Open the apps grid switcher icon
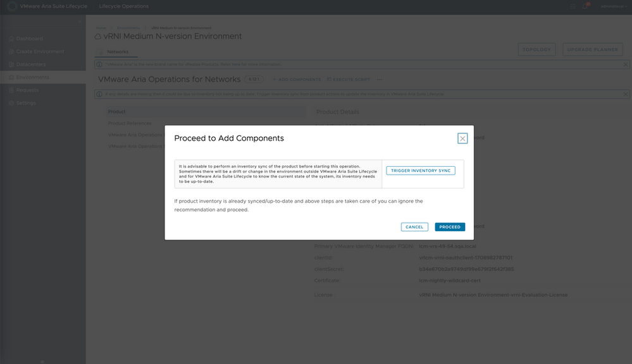Viewport: 632px width, 364px height. [573, 6]
